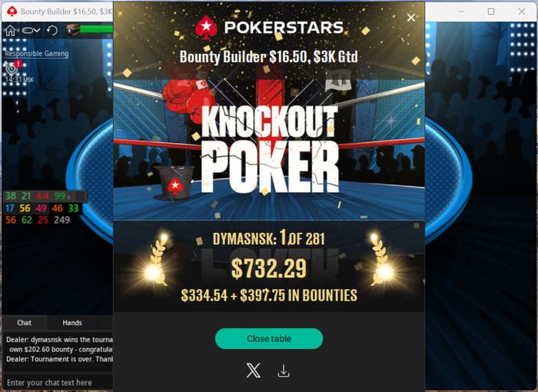Click the PokerStars logo in title bar
Screen dimensions: 538x392
click(x=12, y=12)
